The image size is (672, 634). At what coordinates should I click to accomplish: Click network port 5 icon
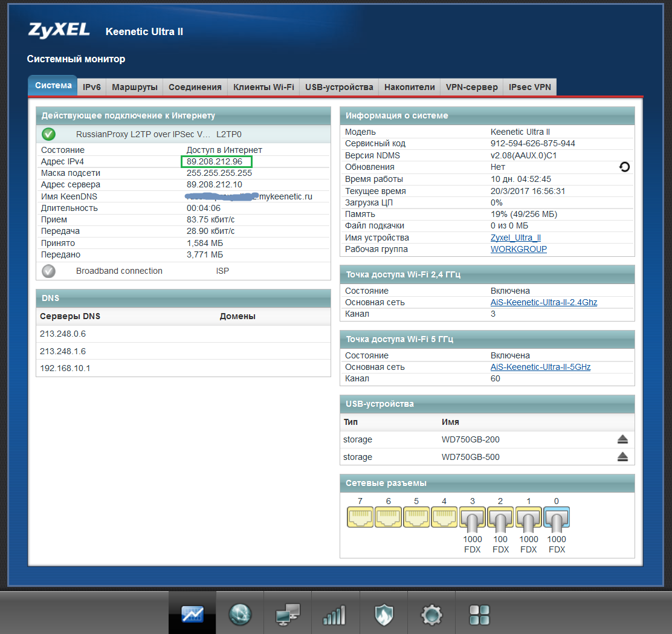click(x=416, y=517)
